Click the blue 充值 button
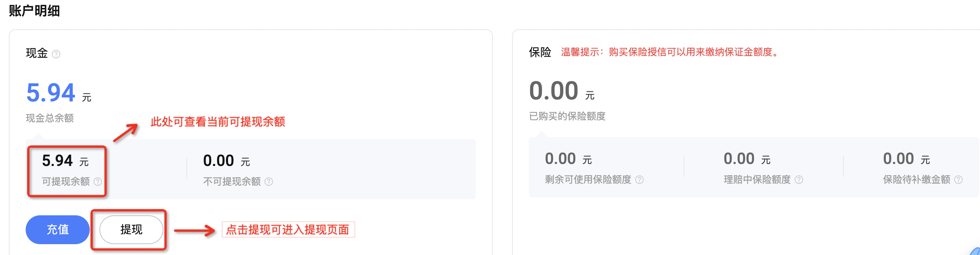This screenshot has width=980, height=255. [x=58, y=230]
